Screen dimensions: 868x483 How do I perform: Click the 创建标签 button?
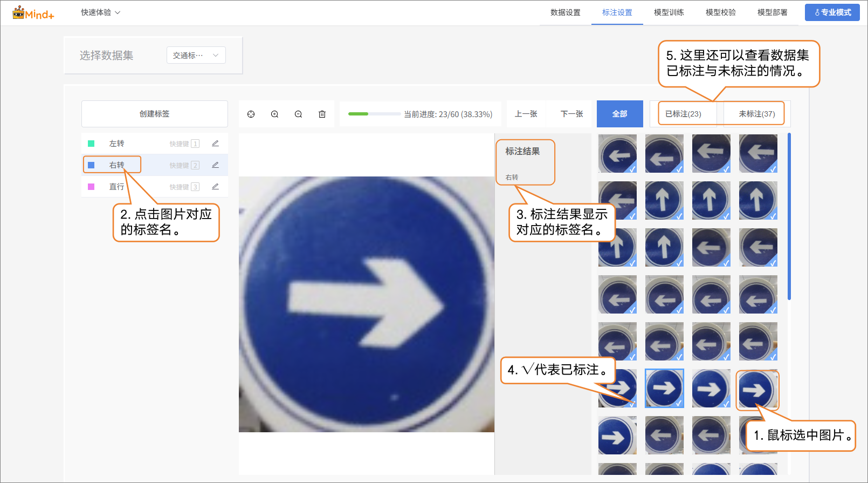155,114
